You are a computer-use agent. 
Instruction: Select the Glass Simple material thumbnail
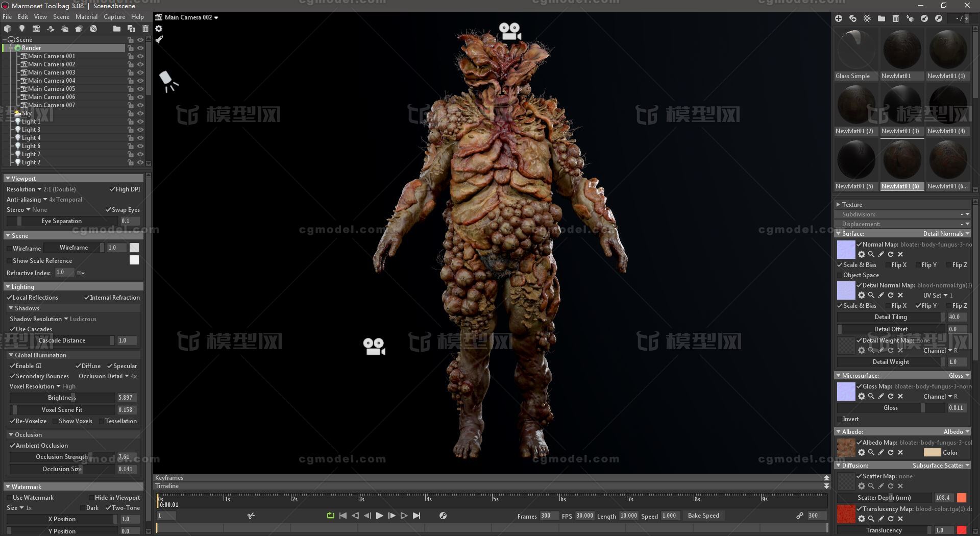856,50
